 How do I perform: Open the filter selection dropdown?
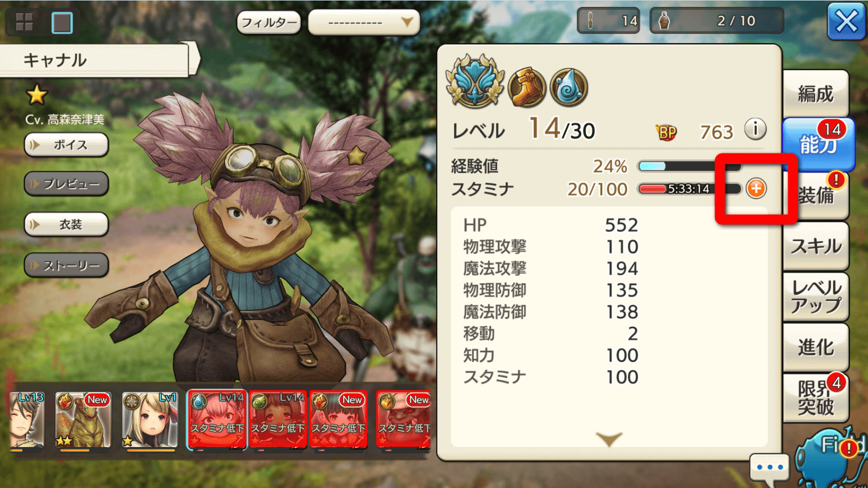(x=364, y=22)
